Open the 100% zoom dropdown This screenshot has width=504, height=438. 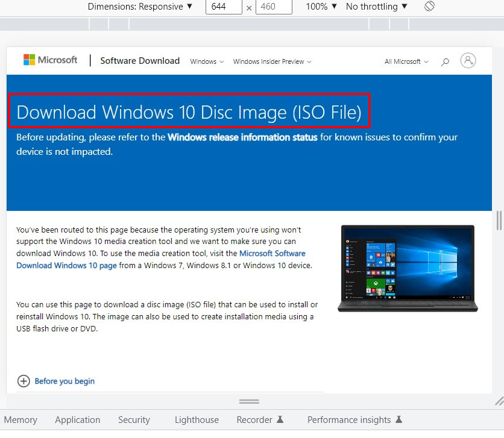click(321, 7)
